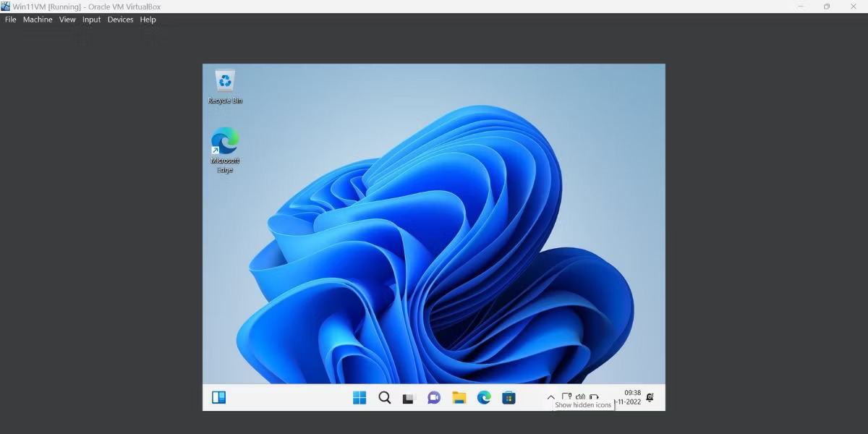Open the View menu
Viewport: 868px width, 434px height.
pyautogui.click(x=67, y=20)
